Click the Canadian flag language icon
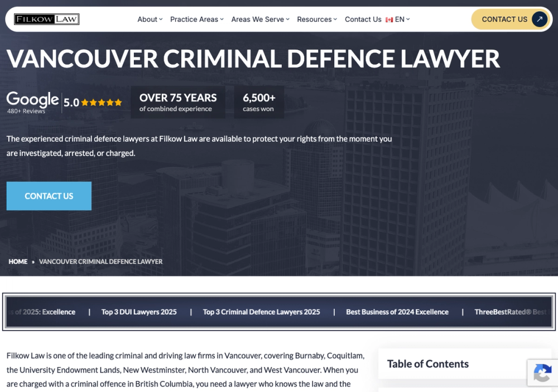Viewport: 558px width, 392px height. tap(389, 20)
